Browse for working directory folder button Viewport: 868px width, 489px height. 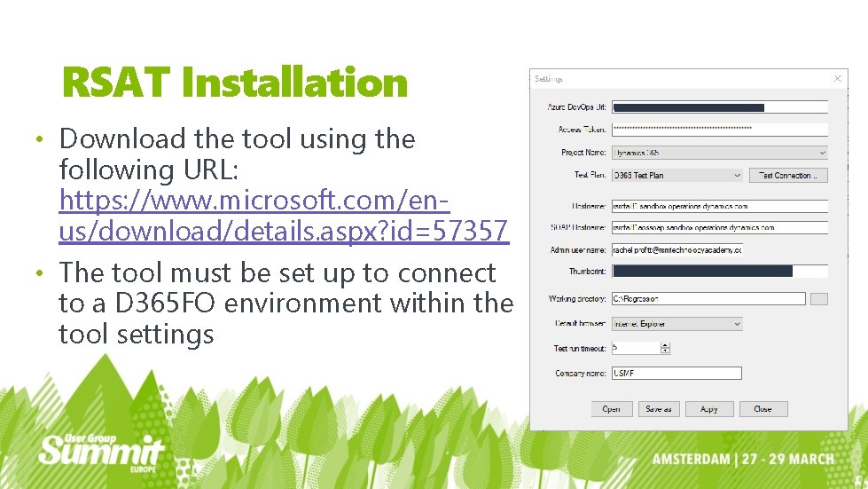[x=818, y=299]
